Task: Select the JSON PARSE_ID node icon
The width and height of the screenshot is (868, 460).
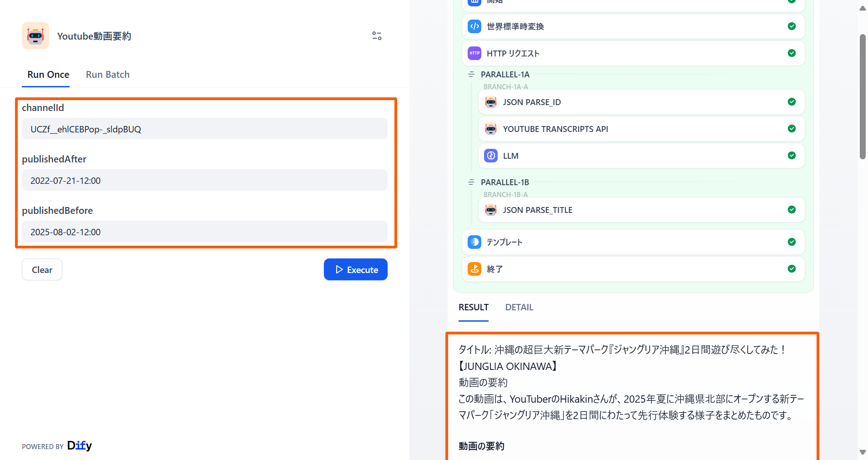Action: pos(490,102)
